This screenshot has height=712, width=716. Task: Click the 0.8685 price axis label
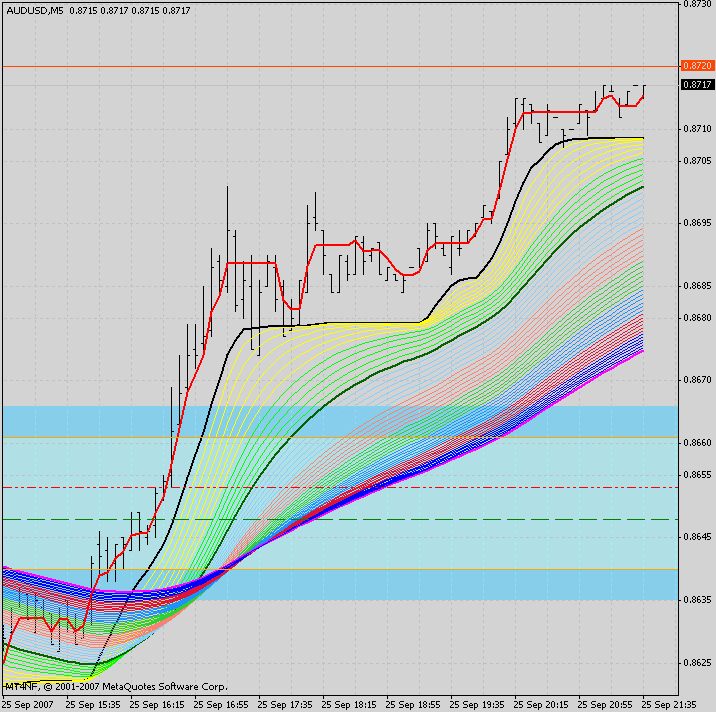tap(697, 286)
